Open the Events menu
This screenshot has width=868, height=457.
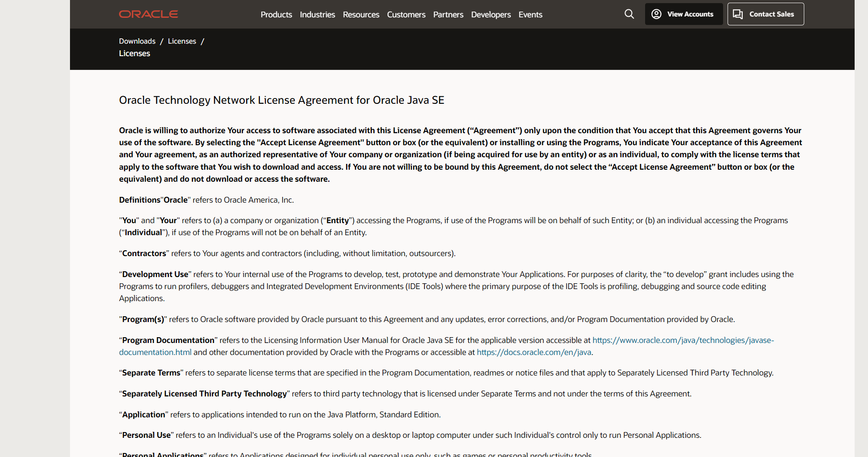[531, 15]
